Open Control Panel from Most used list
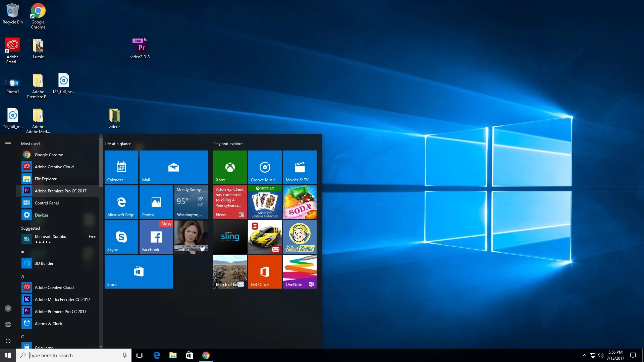Screen dimensions: 644x362 coord(47,203)
